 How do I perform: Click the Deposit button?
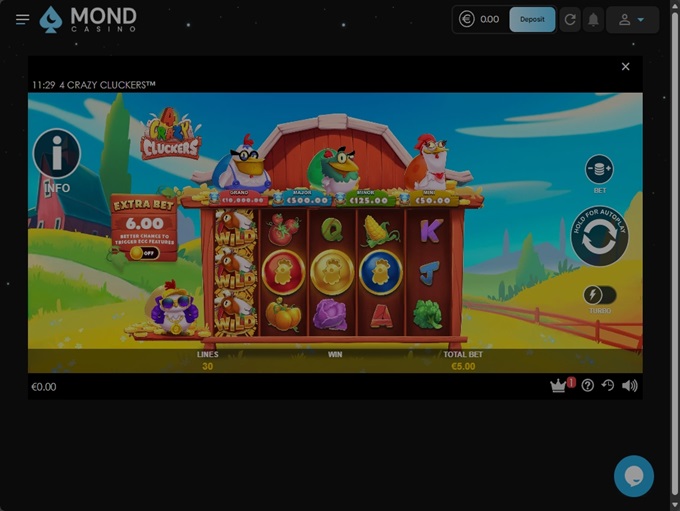532,20
